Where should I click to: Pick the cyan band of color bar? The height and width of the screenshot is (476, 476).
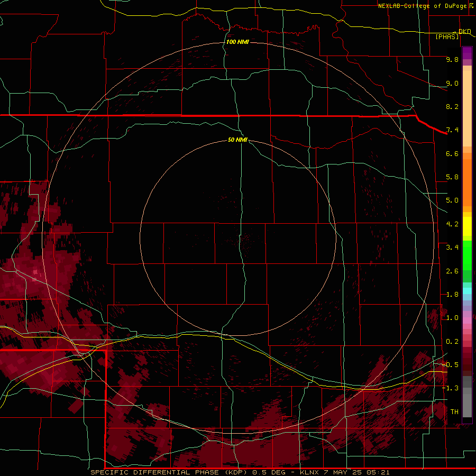(x=467, y=291)
